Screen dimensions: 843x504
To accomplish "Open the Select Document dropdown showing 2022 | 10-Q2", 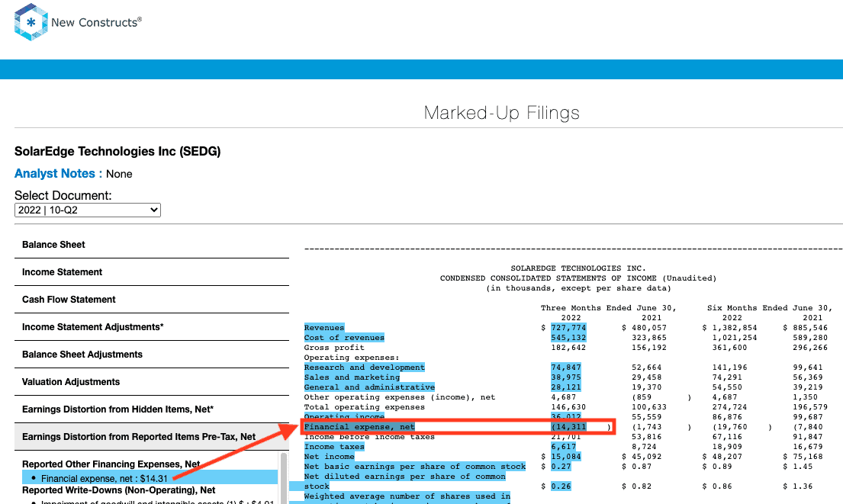I will [88, 210].
